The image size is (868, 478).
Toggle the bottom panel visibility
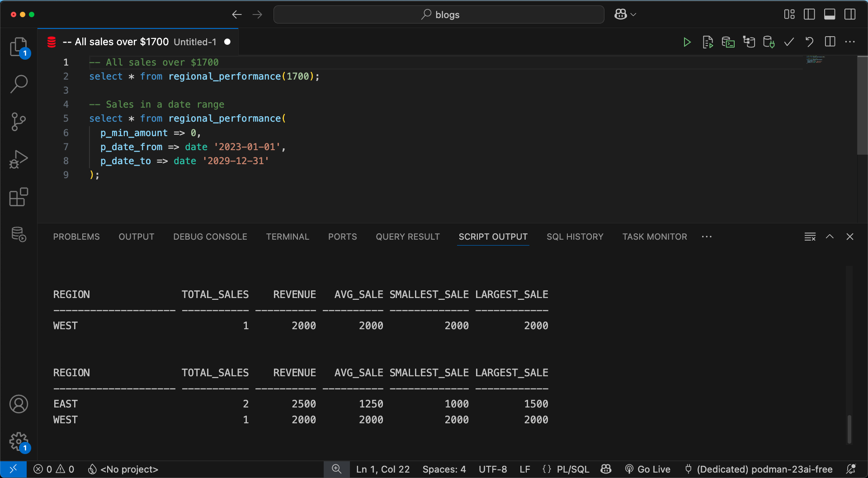point(830,14)
